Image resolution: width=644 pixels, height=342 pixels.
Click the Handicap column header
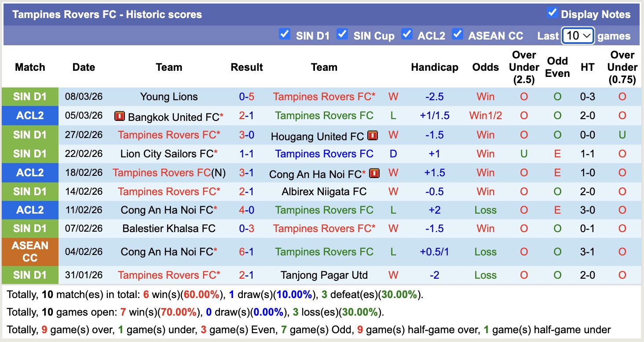435,67
